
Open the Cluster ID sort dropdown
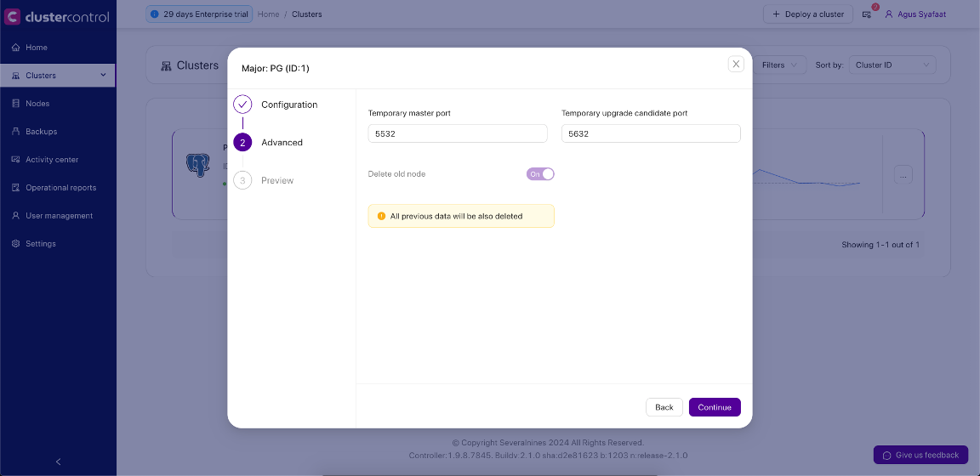(x=892, y=65)
